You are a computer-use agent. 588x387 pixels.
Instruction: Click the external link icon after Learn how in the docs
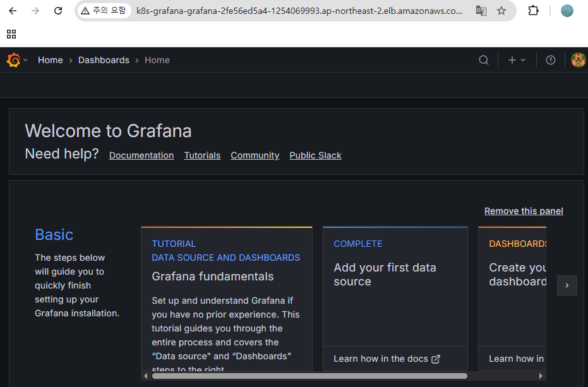[436, 359]
